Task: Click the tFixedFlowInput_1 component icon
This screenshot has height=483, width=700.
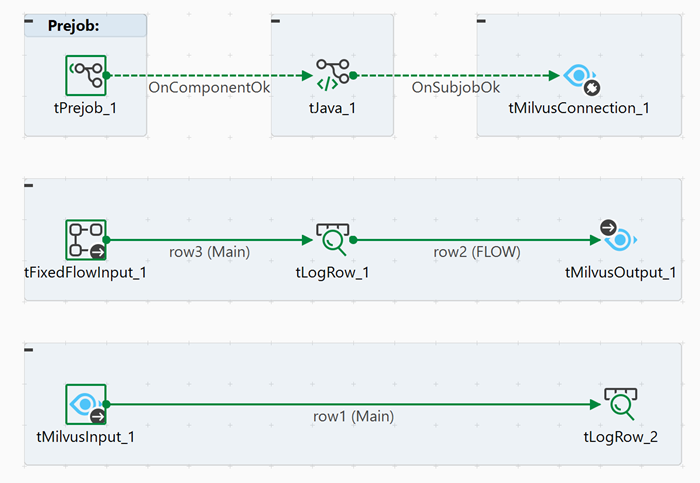Action: (85, 240)
